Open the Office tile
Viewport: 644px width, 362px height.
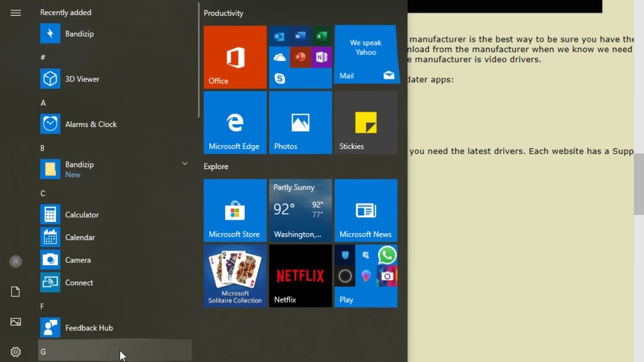[x=235, y=57]
